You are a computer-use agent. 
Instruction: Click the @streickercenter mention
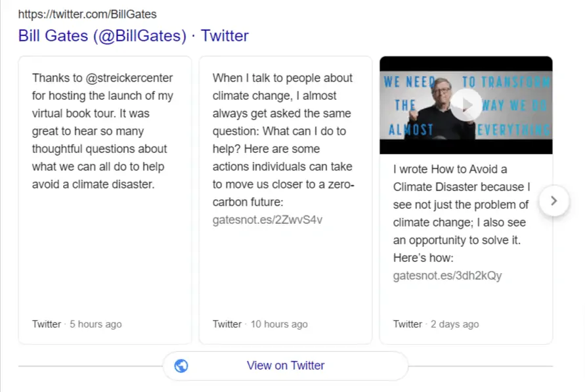129,78
